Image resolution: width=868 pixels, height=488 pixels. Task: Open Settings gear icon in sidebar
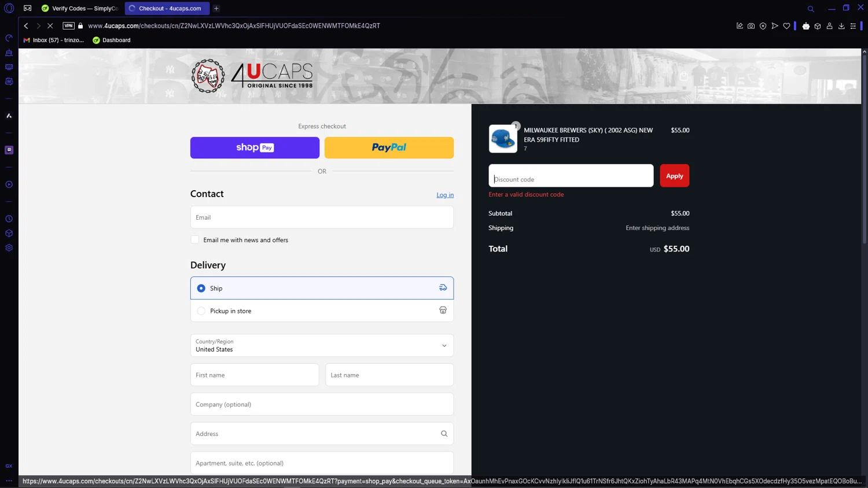9,248
